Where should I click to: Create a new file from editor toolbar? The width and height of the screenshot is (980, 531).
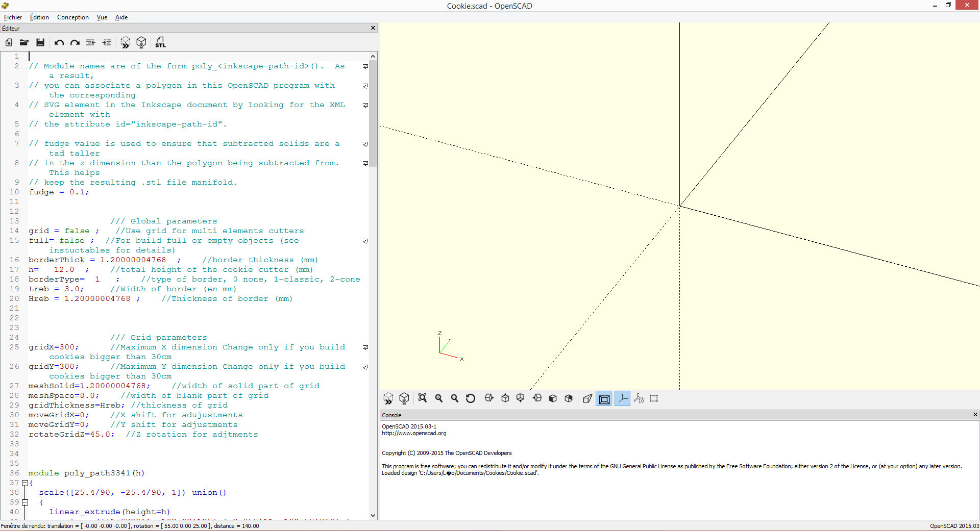tap(9, 42)
